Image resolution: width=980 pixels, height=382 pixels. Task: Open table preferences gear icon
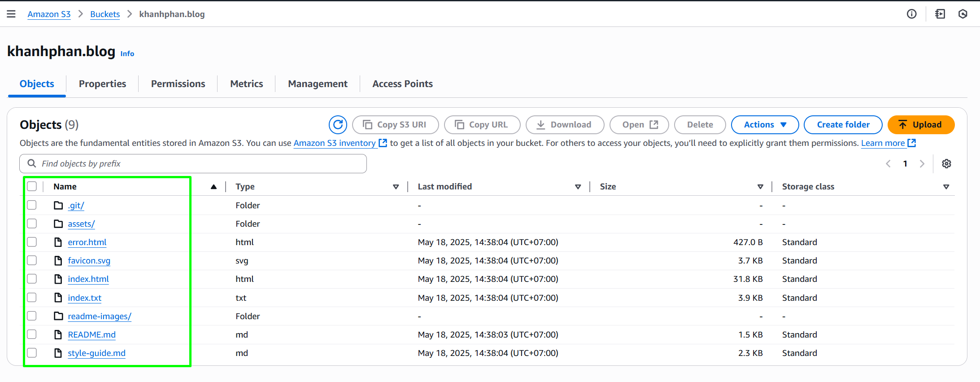point(946,164)
